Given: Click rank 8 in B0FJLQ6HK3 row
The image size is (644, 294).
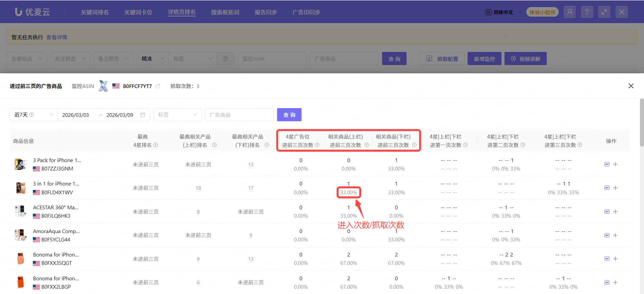Looking at the screenshot, I should tap(198, 212).
